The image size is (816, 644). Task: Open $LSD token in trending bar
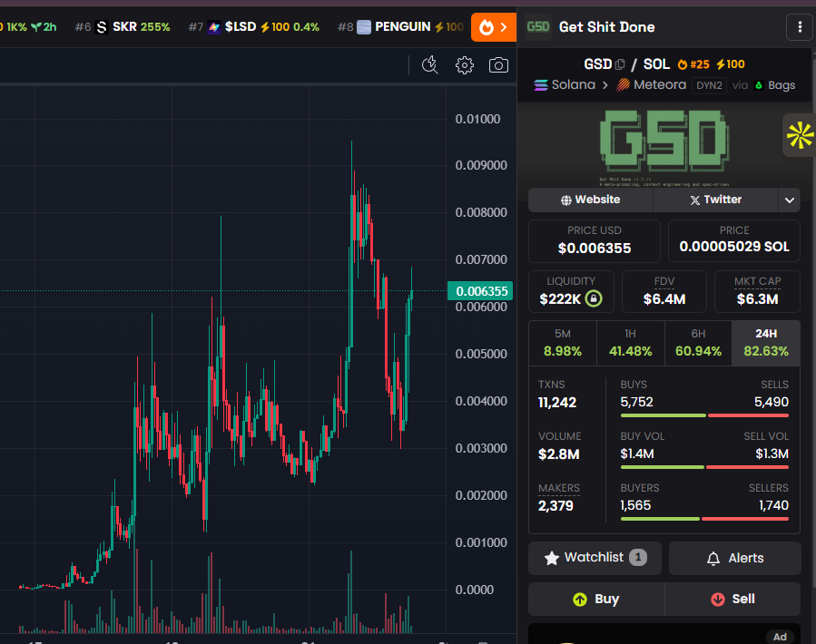[x=253, y=27]
